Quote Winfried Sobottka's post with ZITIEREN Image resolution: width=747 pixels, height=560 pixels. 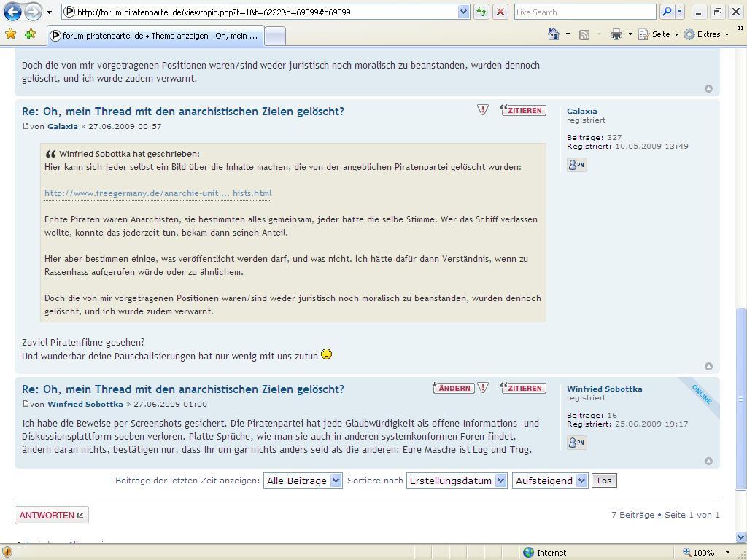pyautogui.click(x=523, y=388)
